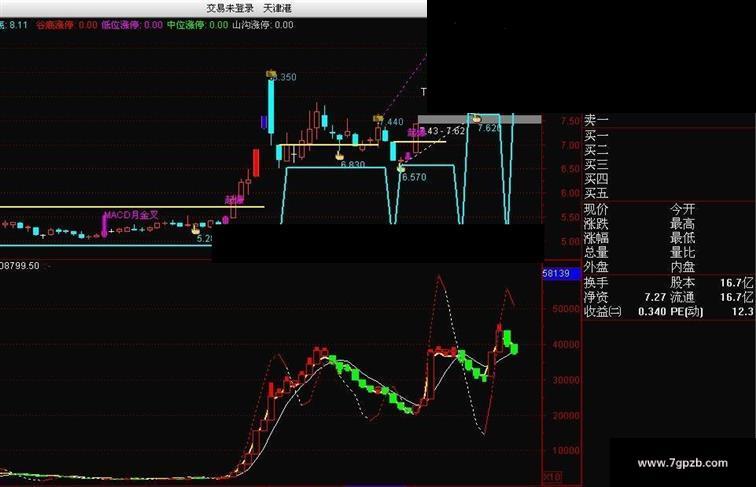Click the 净资 7.27 value
This screenshot has height=487, width=756.
click(x=655, y=297)
